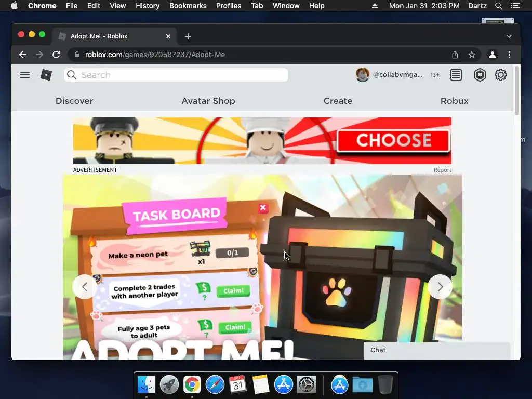This screenshot has height=399, width=532.
Task: Open Notes from the dock
Action: [x=261, y=385]
